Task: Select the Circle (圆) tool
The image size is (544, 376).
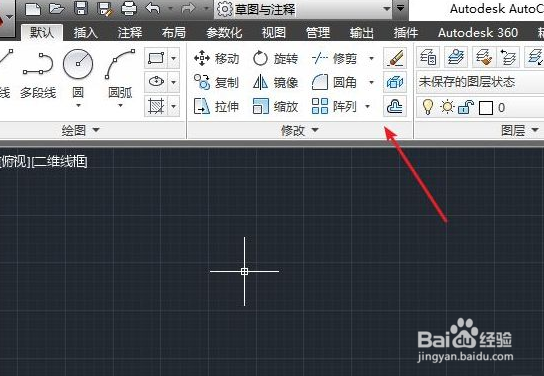Action: (x=78, y=73)
